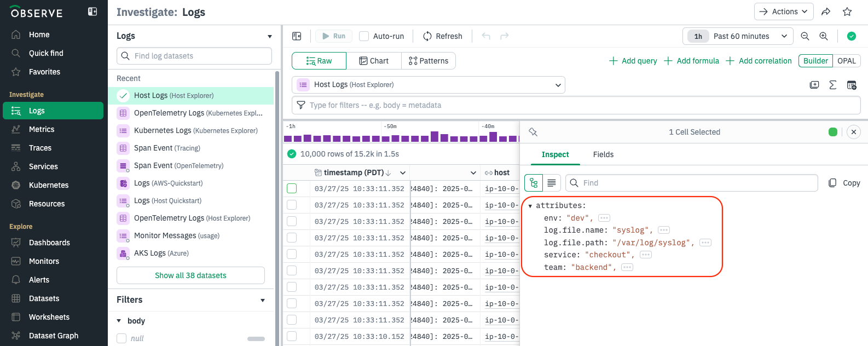Check the first log row checkbox

(x=292, y=188)
